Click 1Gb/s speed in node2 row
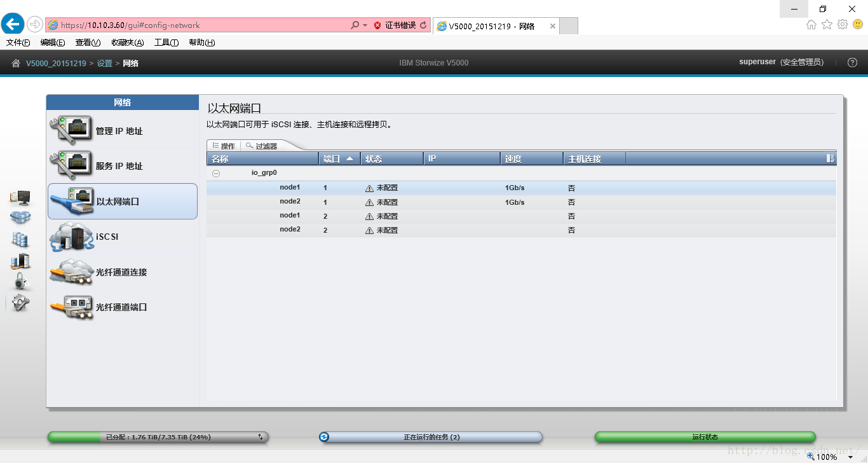Screen dimensions: 868x463 click(x=515, y=202)
